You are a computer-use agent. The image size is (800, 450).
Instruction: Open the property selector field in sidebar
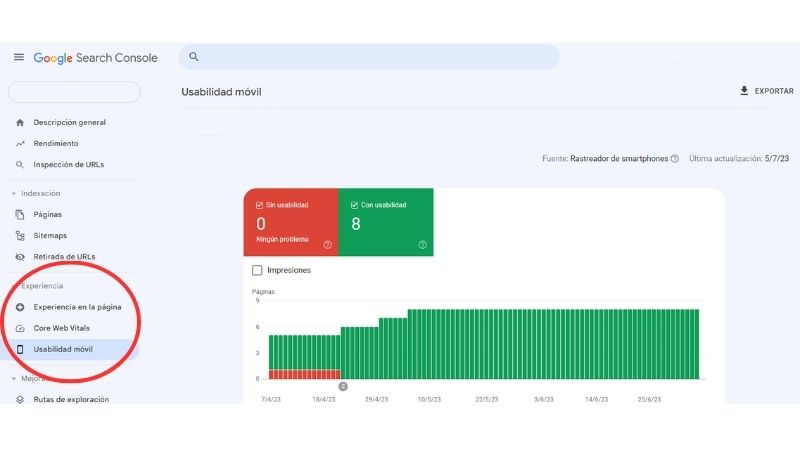coord(74,92)
